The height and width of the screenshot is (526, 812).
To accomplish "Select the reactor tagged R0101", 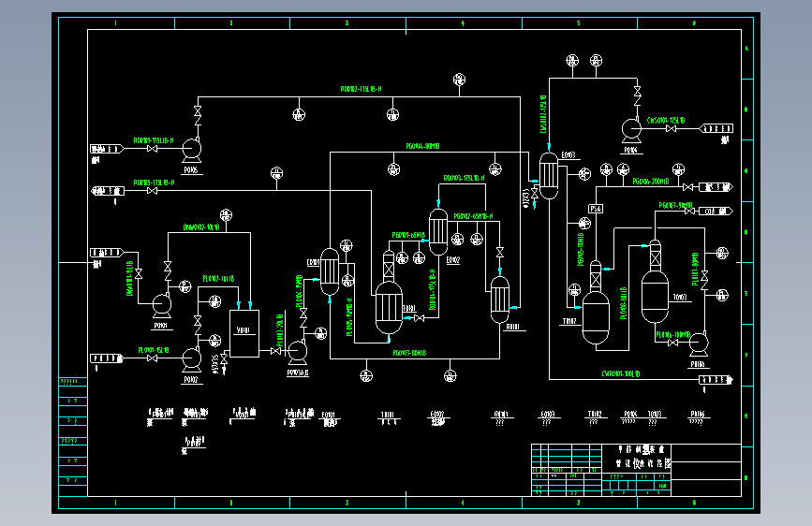I will (500, 300).
